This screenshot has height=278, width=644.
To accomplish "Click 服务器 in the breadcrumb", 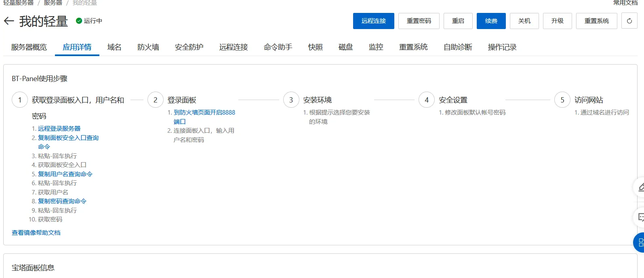I will click(x=53, y=3).
